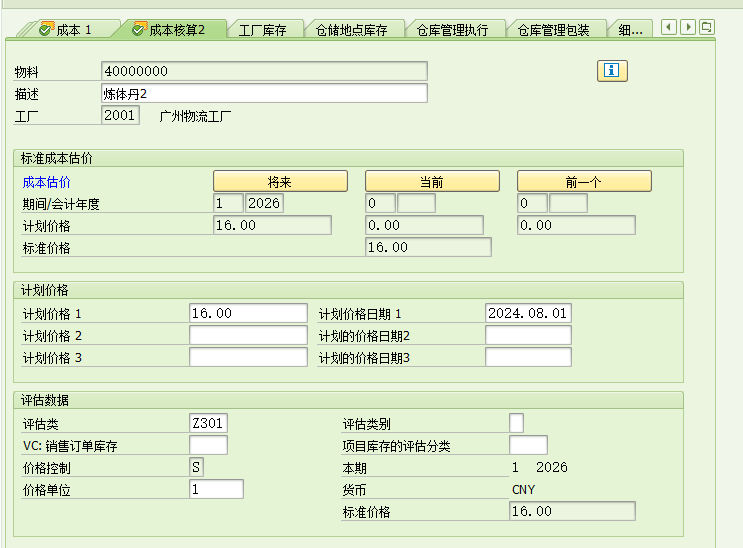743x548 pixels.
Task: Click the 描述 description input field
Action: (264, 93)
